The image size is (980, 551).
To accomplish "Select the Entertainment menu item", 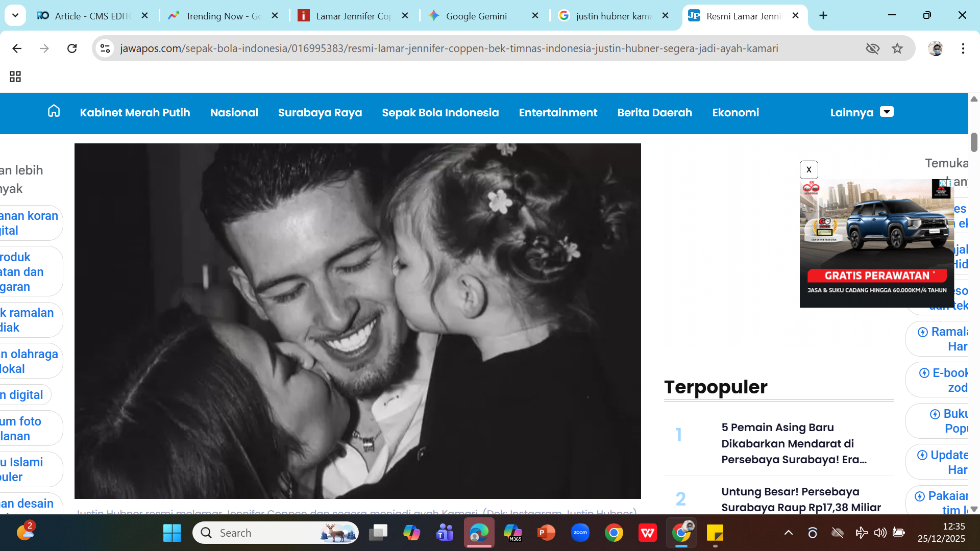I will [x=558, y=112].
